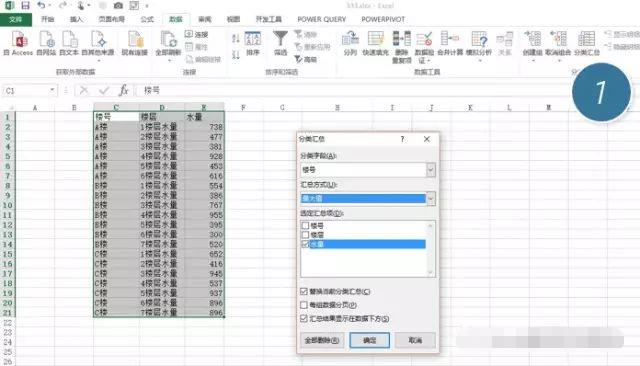Click the 全部删除 (Remove All) button
Viewport: 640px width, 366px height.
(x=322, y=340)
